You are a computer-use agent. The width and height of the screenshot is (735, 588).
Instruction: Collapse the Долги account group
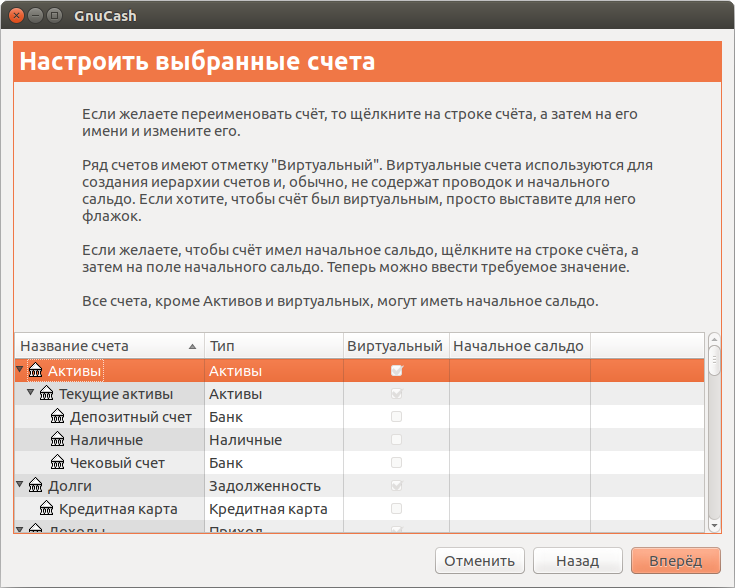20,484
